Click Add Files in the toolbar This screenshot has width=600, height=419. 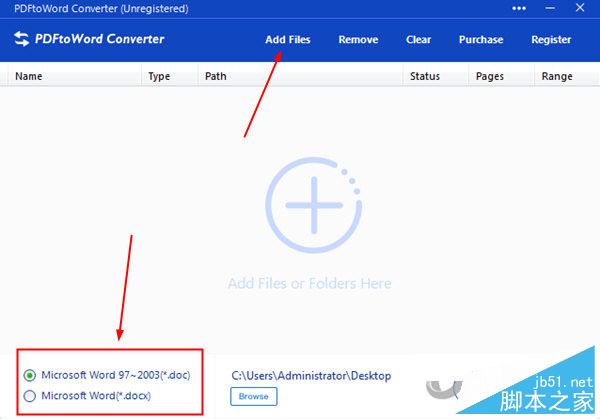pyautogui.click(x=288, y=39)
